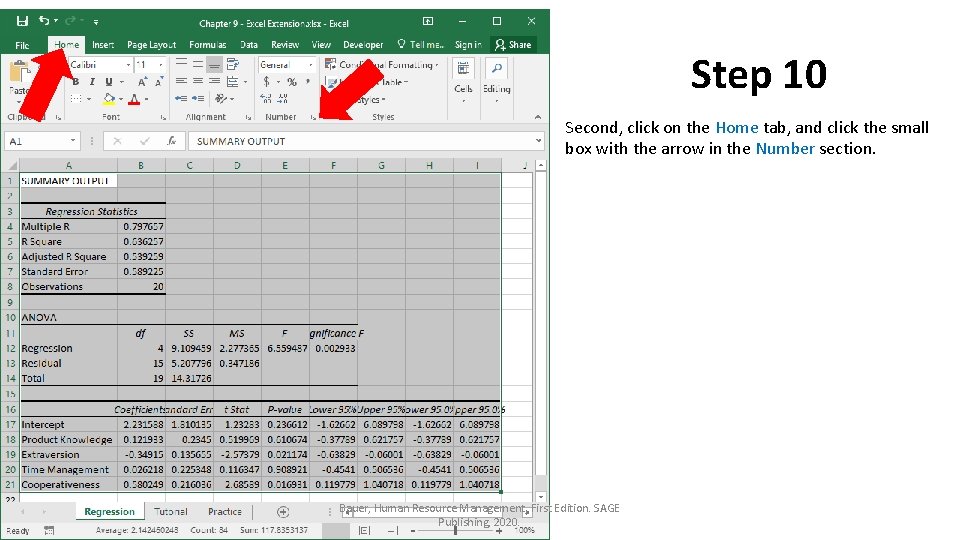Adjust the zoom slider

(x=455, y=530)
